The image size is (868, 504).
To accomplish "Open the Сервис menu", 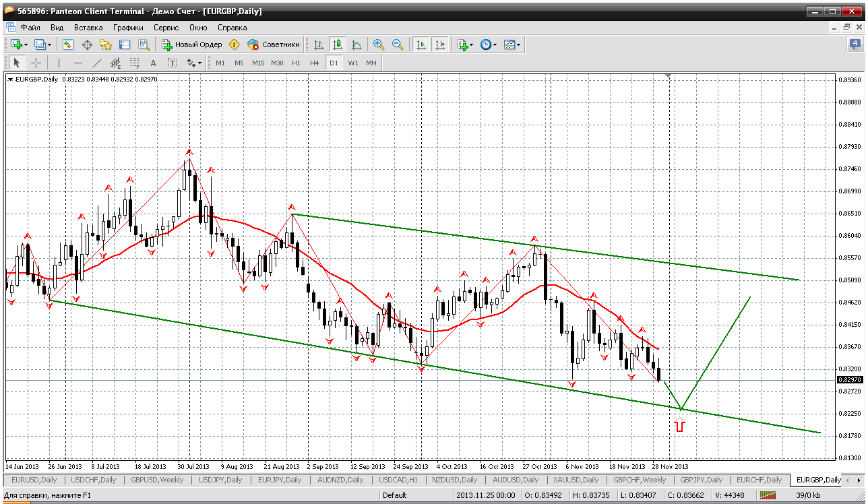I will pyautogui.click(x=166, y=28).
